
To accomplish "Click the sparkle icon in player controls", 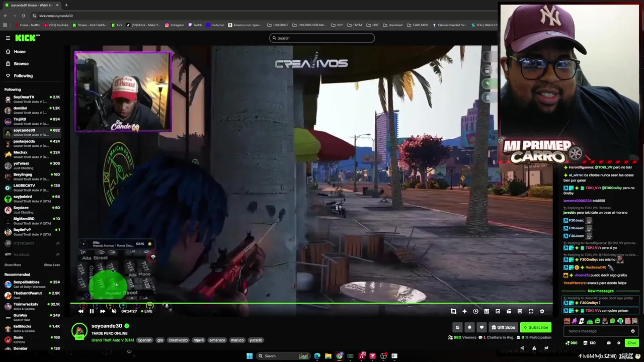I will click(464, 311).
